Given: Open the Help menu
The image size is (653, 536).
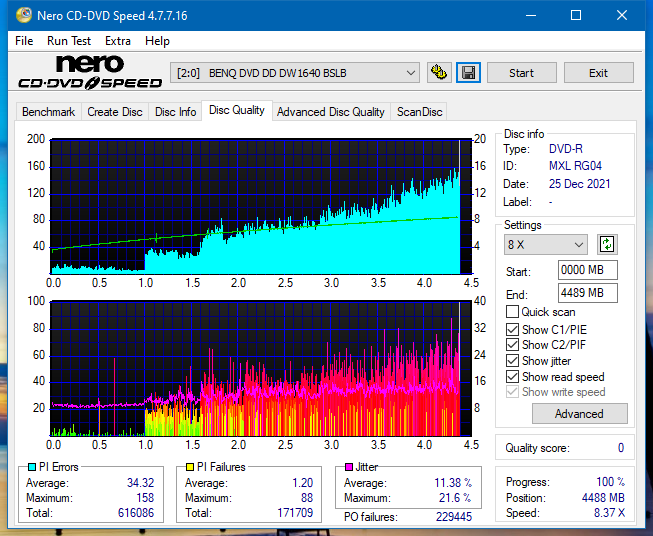Looking at the screenshot, I should [x=157, y=41].
